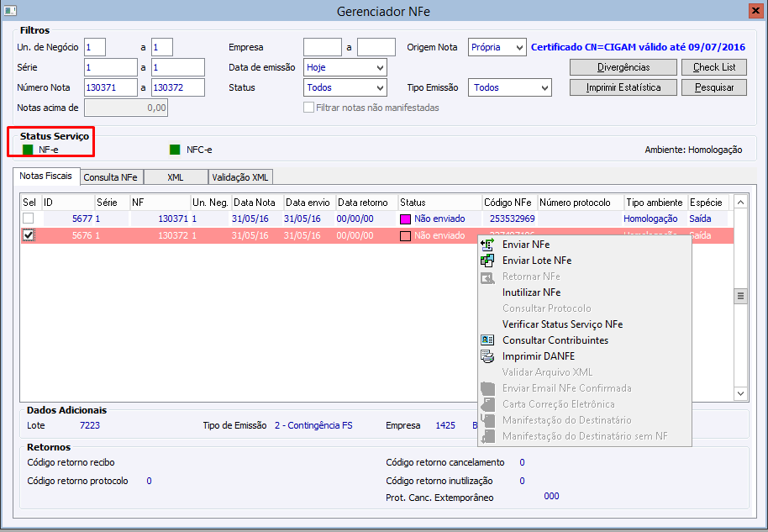The height and width of the screenshot is (532, 768).
Task: Click the green NFC-e service status indicator
Action: [175, 150]
